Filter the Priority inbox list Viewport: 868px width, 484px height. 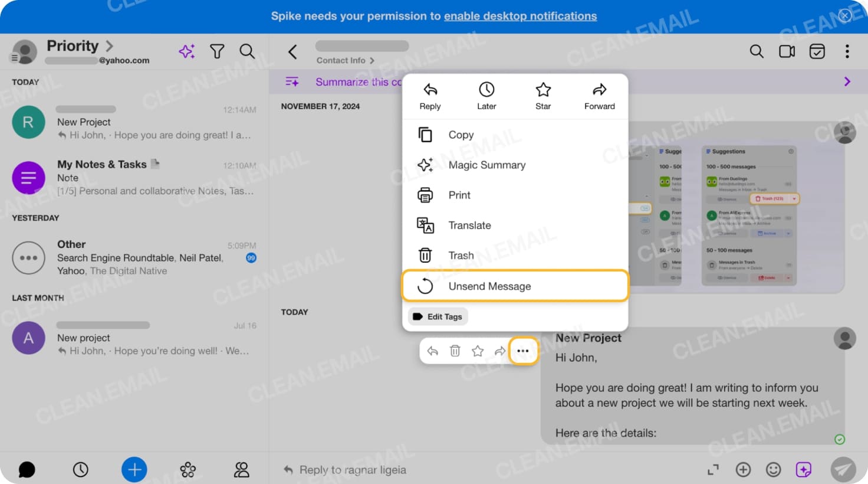217,51
